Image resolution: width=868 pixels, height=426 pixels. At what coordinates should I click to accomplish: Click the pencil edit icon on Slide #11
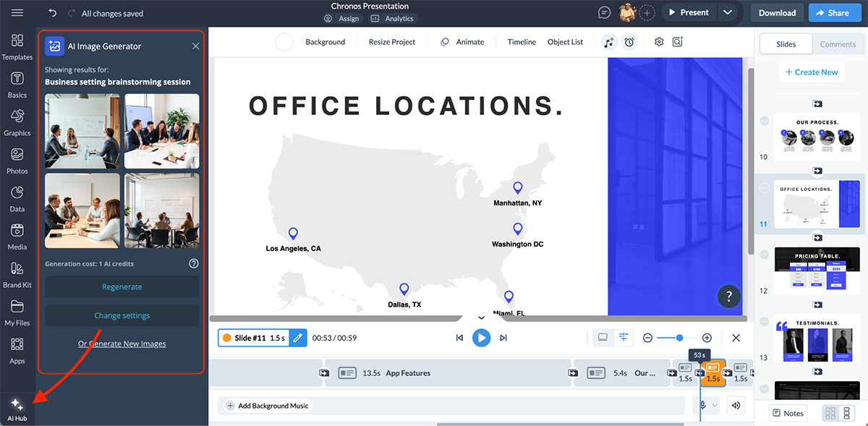click(x=299, y=338)
